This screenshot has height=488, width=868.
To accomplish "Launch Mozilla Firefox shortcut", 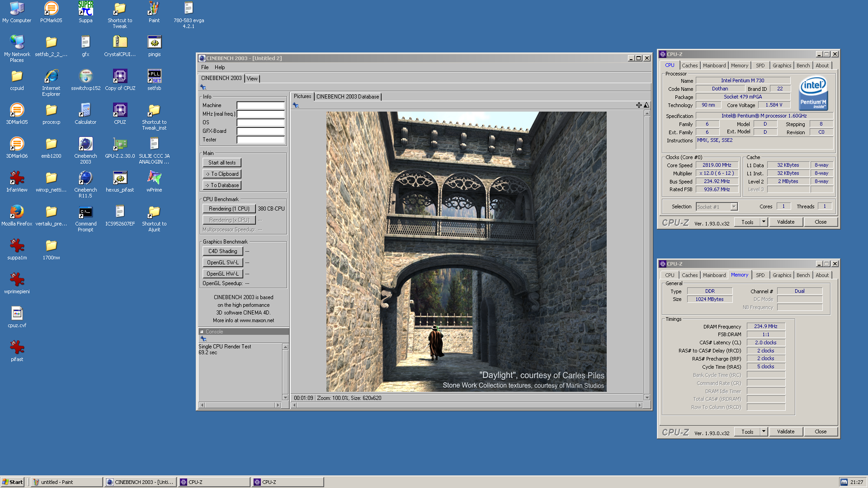I will tap(17, 216).
